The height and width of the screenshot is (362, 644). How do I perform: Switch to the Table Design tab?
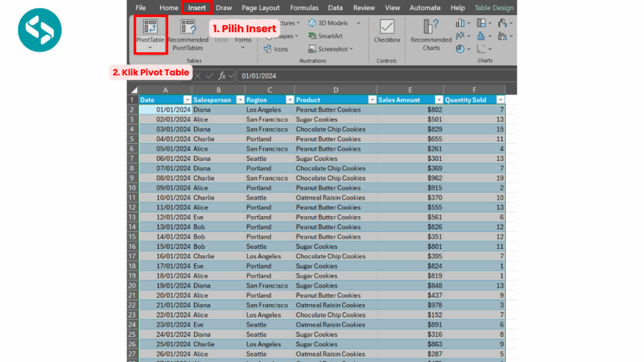click(x=494, y=8)
